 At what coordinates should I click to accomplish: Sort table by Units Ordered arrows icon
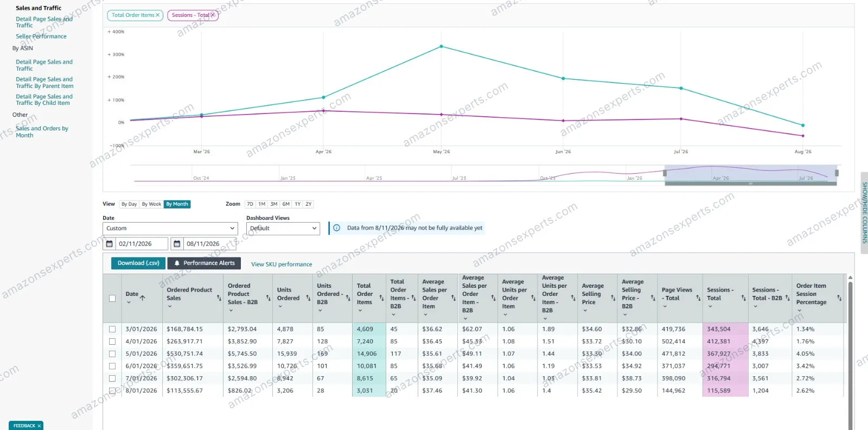(x=308, y=298)
